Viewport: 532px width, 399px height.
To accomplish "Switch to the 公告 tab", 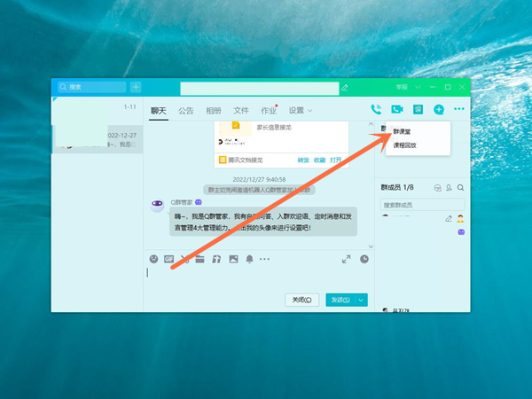I will 186,111.
